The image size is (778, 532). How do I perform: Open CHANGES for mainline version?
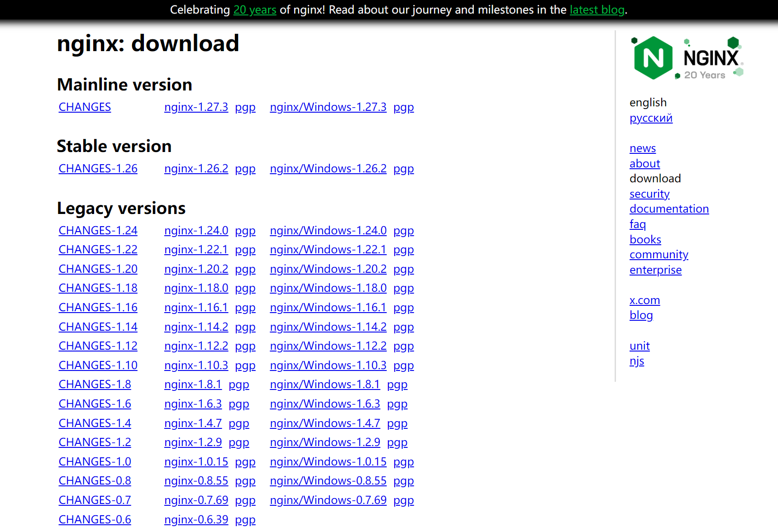pos(84,107)
